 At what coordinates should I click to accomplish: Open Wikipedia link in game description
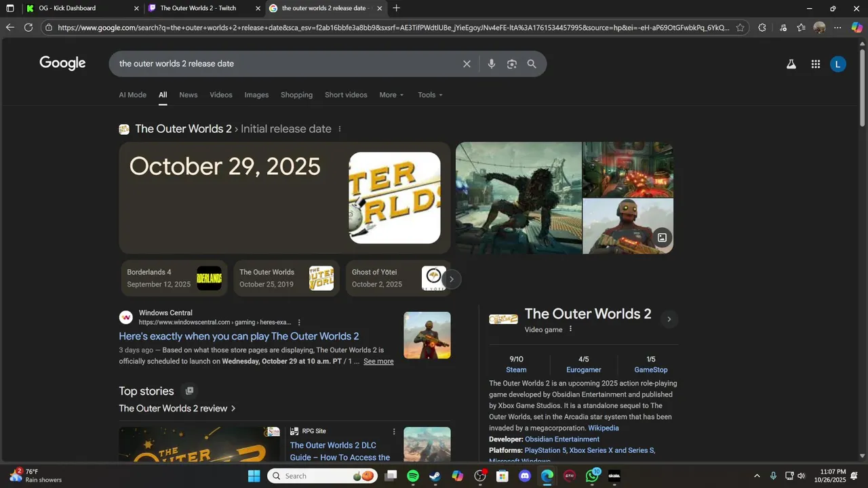tap(604, 428)
